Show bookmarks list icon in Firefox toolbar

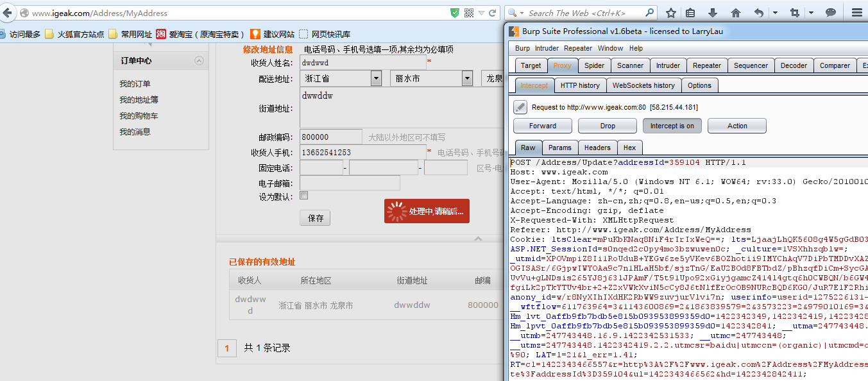(x=690, y=13)
